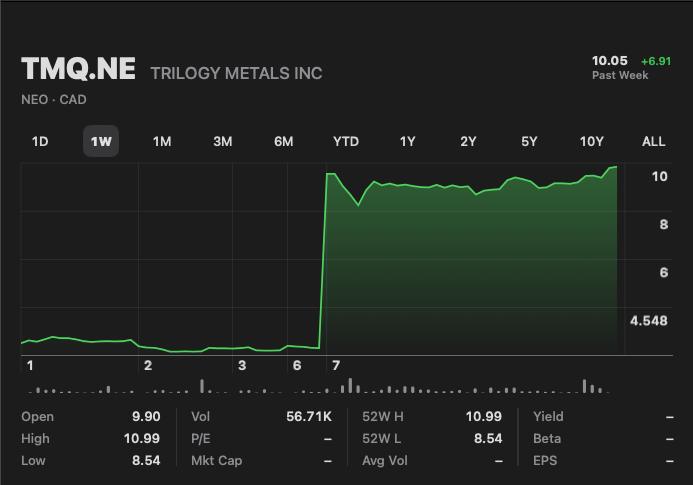
Task: Click the 10.05 current price
Action: [609, 61]
